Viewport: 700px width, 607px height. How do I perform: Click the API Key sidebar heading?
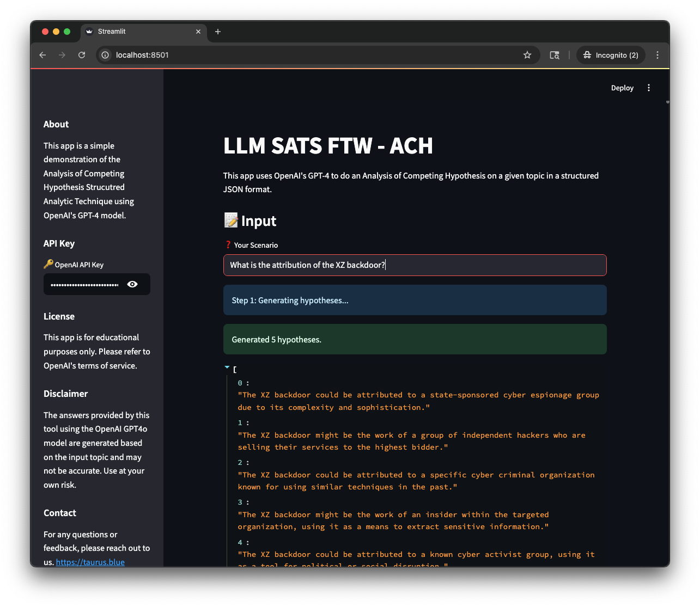coord(59,243)
